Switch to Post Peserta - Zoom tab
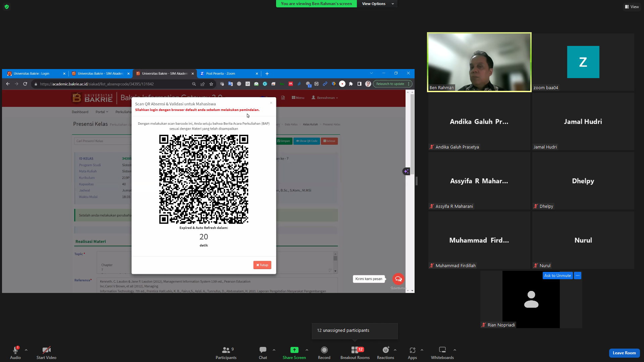The width and height of the screenshot is (644, 362). pyautogui.click(x=229, y=73)
